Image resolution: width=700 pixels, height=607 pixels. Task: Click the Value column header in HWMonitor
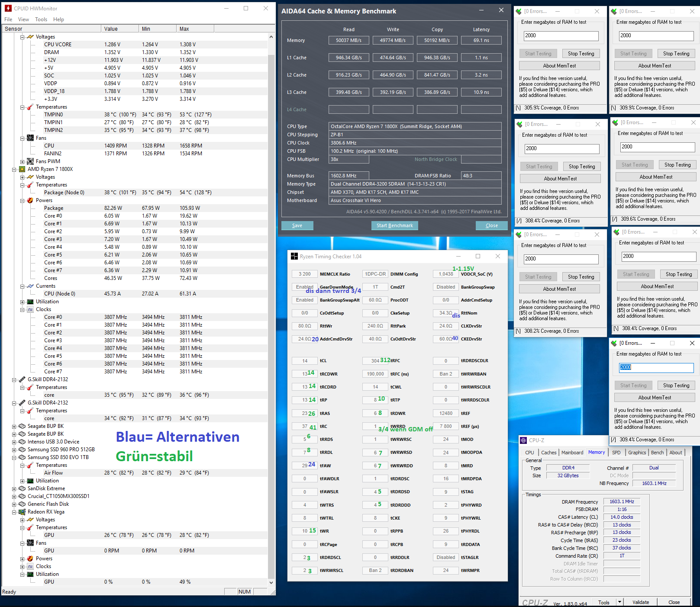point(120,29)
